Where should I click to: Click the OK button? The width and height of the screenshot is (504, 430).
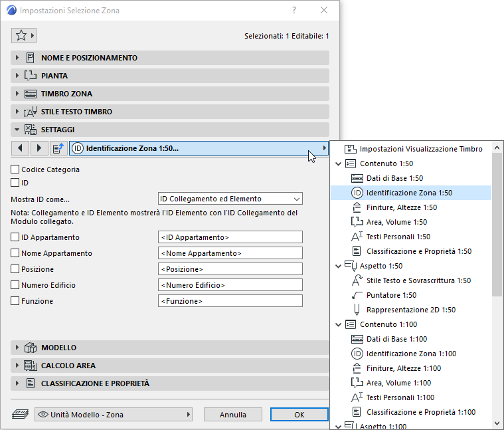coord(299,415)
